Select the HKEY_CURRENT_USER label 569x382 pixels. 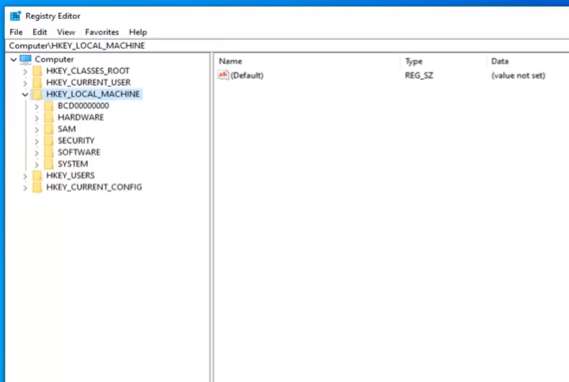click(88, 82)
